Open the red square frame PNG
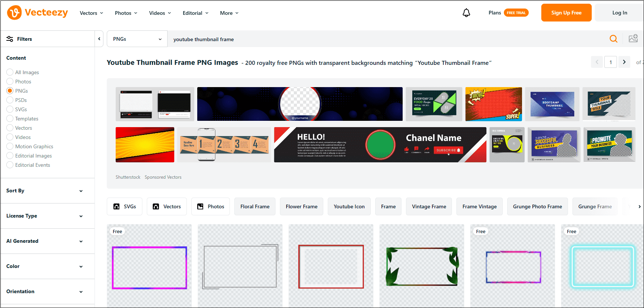This screenshot has width=644, height=308. click(331, 266)
